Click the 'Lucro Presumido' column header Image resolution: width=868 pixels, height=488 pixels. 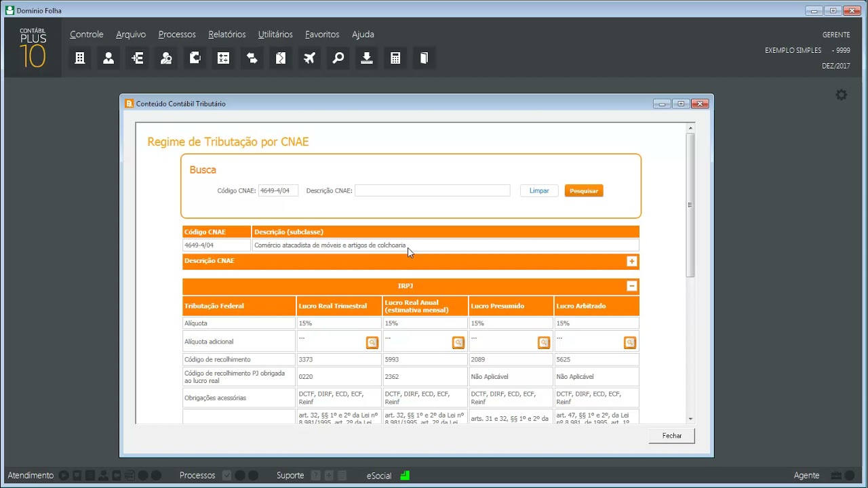(511, 306)
